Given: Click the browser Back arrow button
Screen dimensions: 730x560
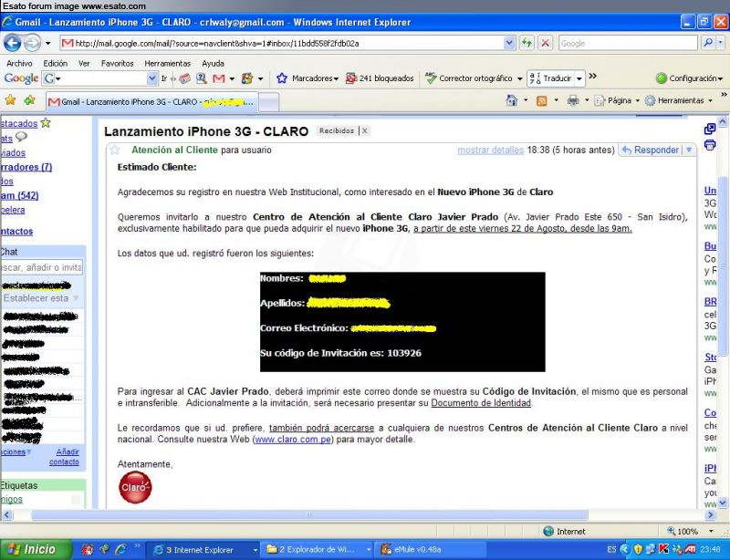Looking at the screenshot, I should click(12, 43).
